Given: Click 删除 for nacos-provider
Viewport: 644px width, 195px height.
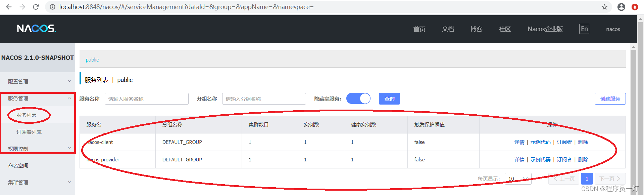Looking at the screenshot, I should pyautogui.click(x=583, y=159).
